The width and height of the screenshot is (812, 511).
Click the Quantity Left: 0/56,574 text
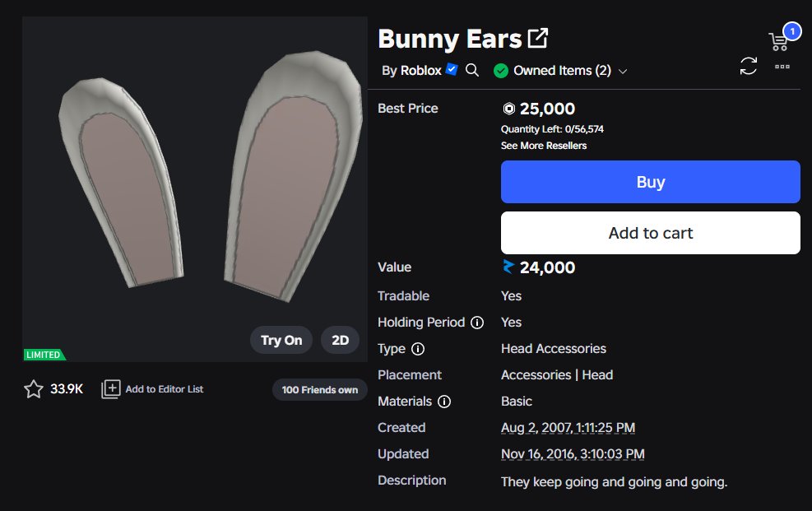tap(552, 129)
